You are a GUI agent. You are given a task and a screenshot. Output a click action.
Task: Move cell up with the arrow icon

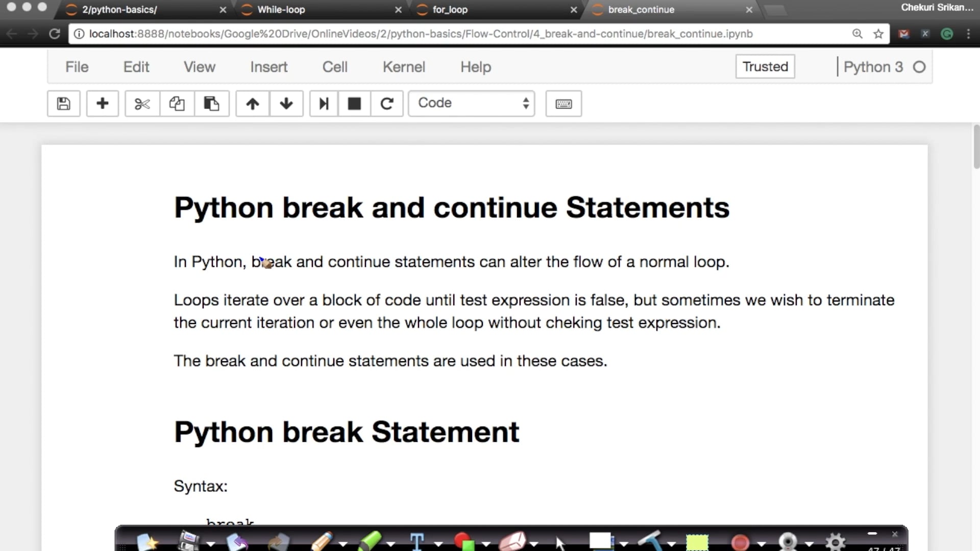click(x=252, y=104)
